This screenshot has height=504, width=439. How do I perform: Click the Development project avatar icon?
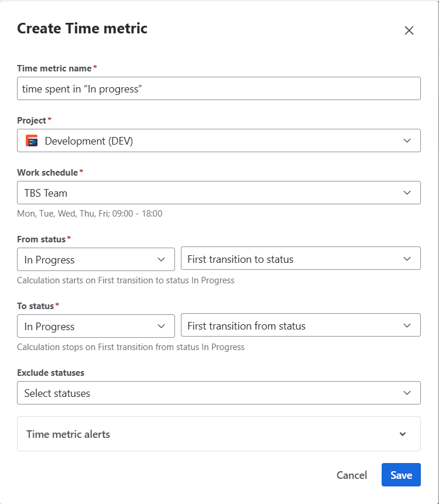pyautogui.click(x=32, y=140)
